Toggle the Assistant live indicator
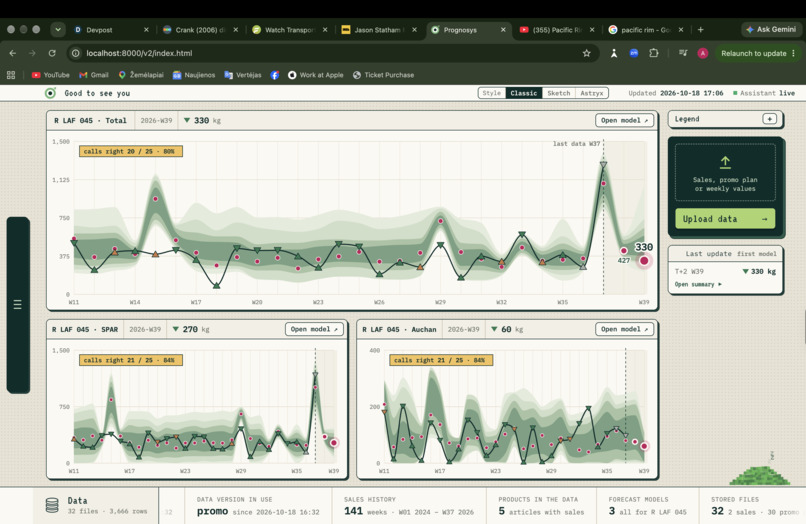This screenshot has width=806, height=524. [764, 93]
